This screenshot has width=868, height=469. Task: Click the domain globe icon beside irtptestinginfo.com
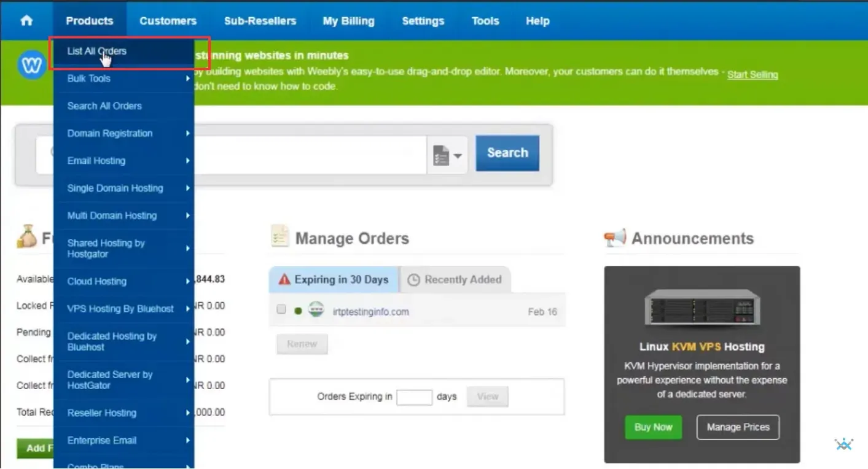[x=316, y=309]
